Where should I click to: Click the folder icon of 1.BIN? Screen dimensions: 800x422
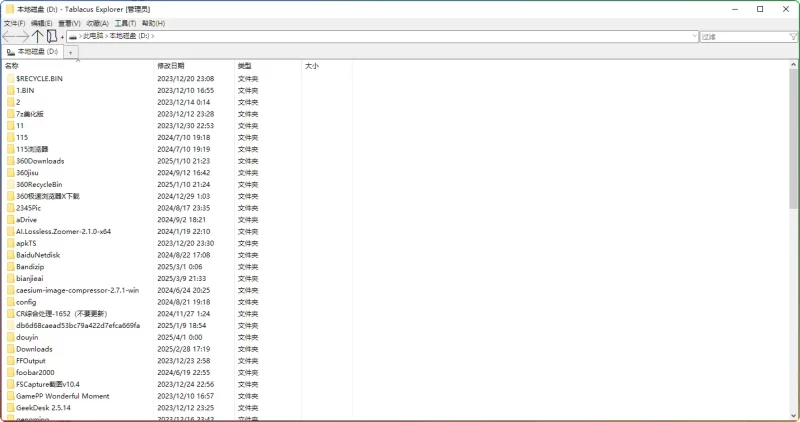click(11, 90)
